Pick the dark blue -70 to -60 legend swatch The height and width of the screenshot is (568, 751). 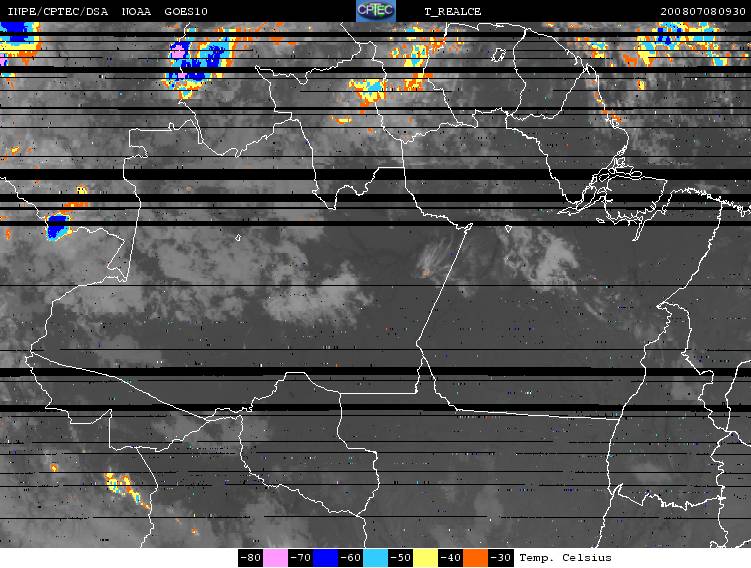[325, 558]
